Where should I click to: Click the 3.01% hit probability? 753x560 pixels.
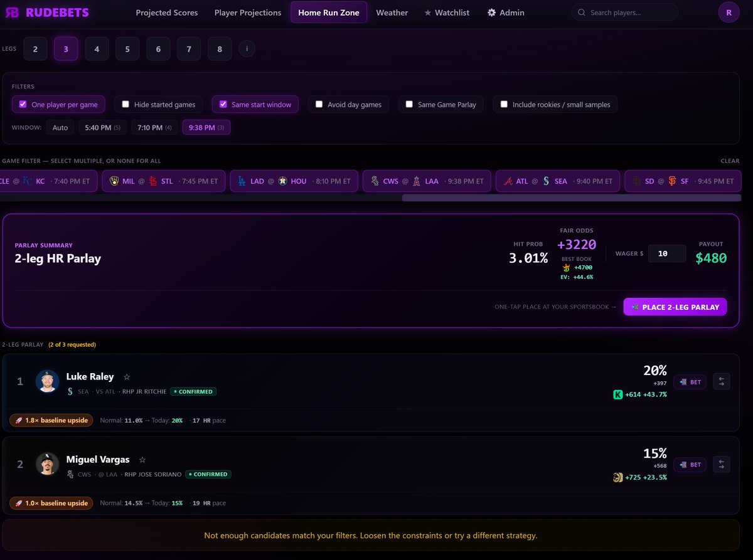click(528, 258)
